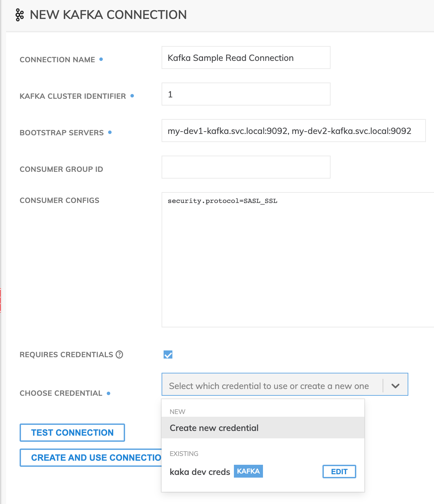The image size is (434, 504).
Task: Click the REQUIRES CREDENTIALS label
Action: (67, 354)
